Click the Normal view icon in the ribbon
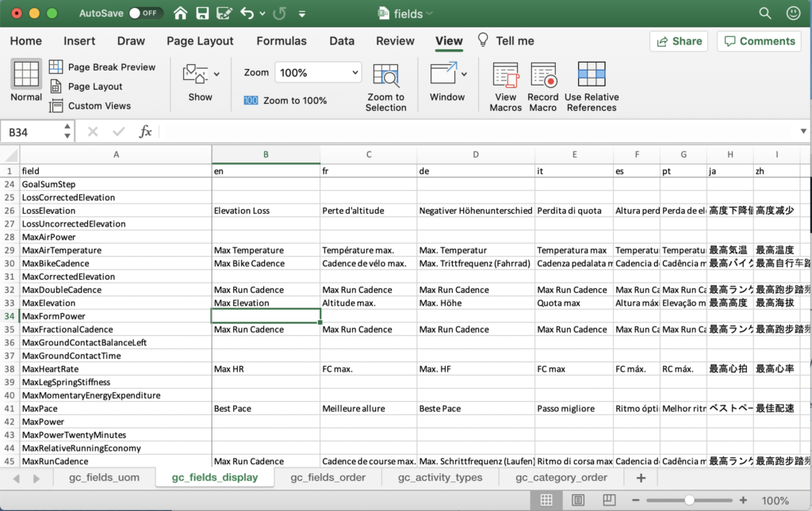Viewport: 812px width, 511px height. [x=26, y=80]
